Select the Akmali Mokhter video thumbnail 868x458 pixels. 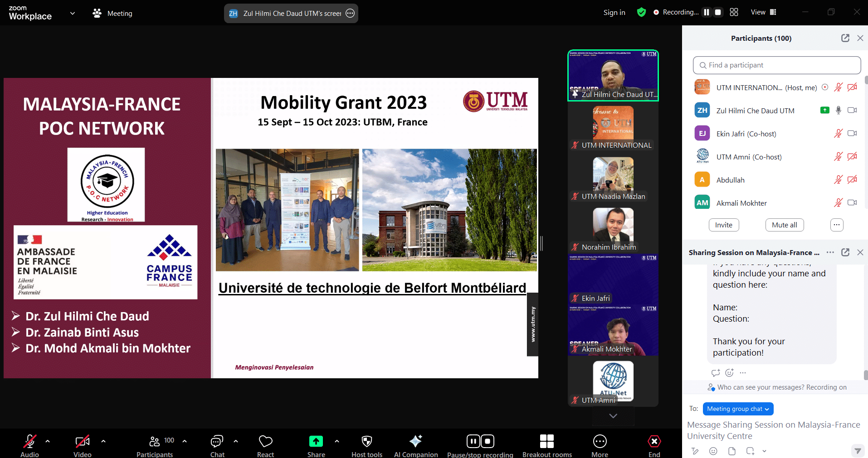613,330
